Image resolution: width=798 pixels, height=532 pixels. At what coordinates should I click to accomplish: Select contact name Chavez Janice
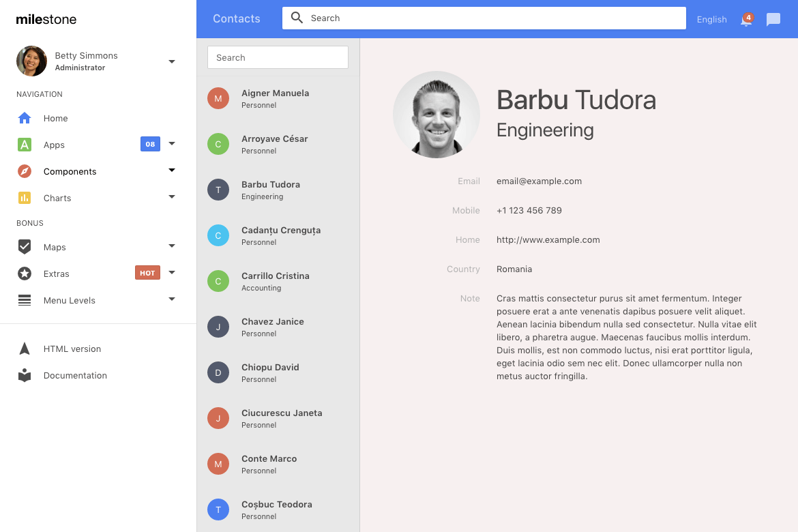pos(273,322)
